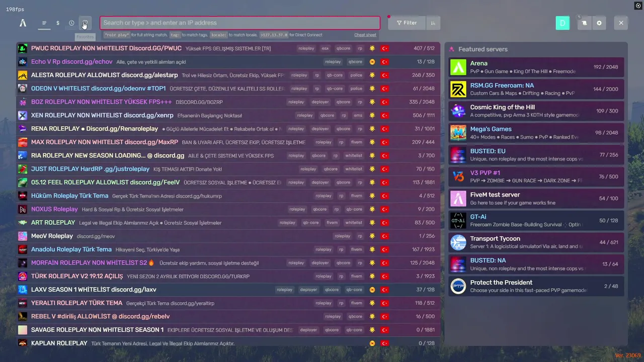The image size is (644, 362).
Task: Select the whitelist tag on RIA ROLEPLAY row
Action: click(354, 155)
